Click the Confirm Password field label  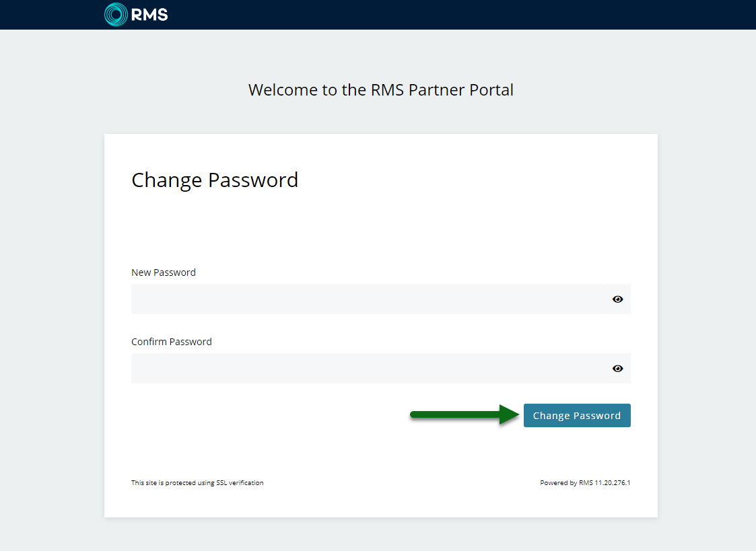(172, 342)
